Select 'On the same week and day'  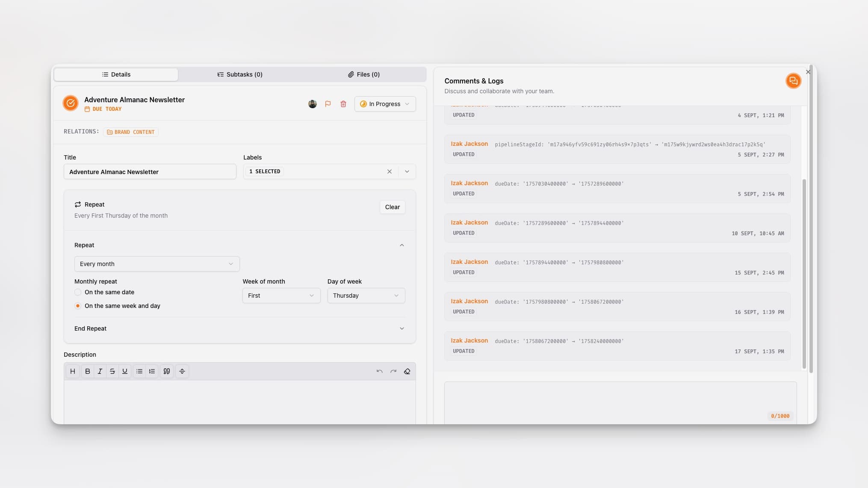click(x=78, y=306)
